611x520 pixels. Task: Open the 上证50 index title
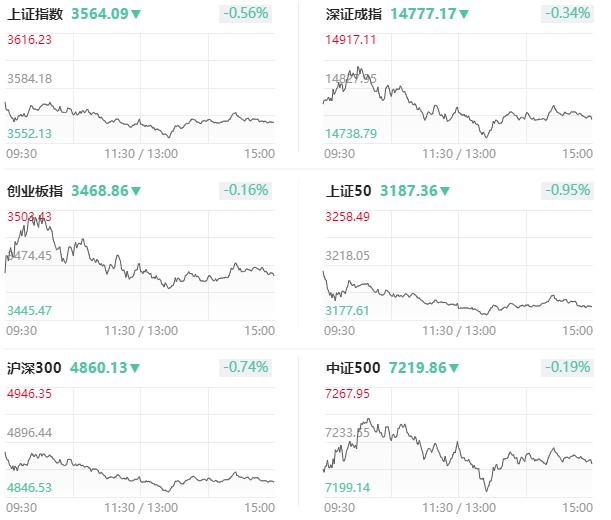coord(348,191)
